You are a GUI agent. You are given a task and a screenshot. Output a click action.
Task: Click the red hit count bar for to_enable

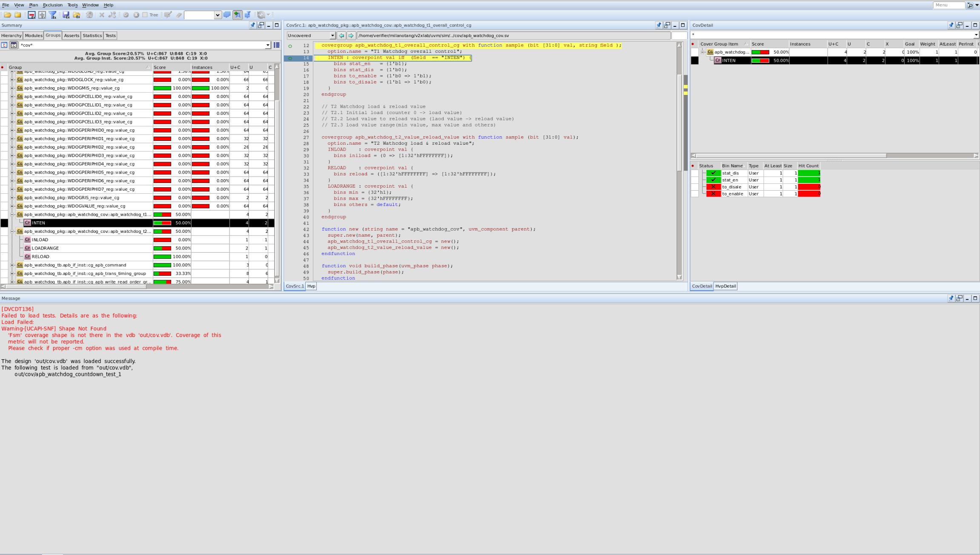[x=809, y=194]
